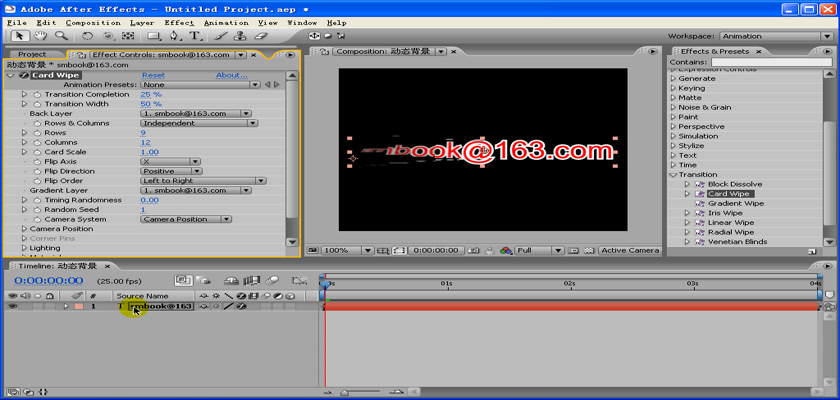Viewport: 840px width, 400px height.
Task: Open the Effect menu
Action: coord(179,23)
